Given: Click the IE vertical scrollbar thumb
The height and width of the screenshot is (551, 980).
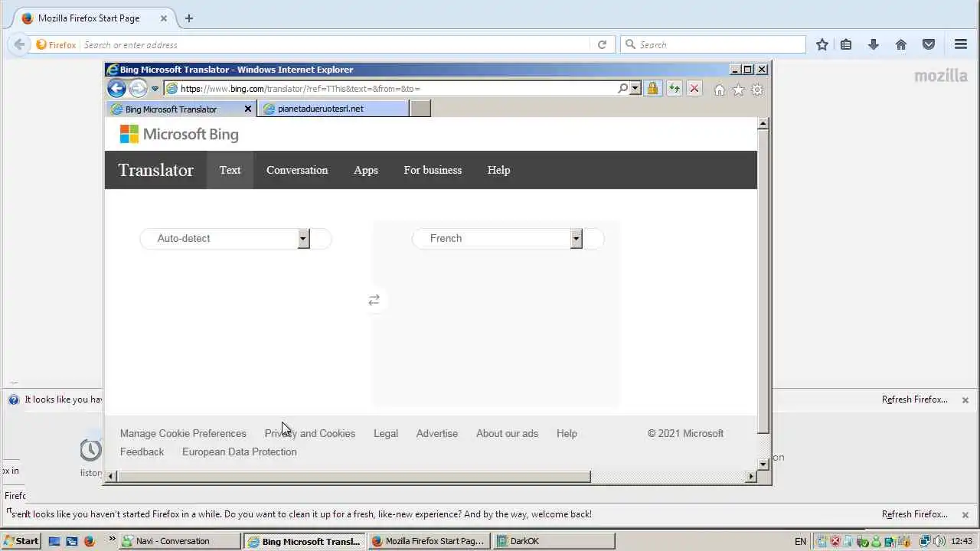Looking at the screenshot, I should pos(763,282).
